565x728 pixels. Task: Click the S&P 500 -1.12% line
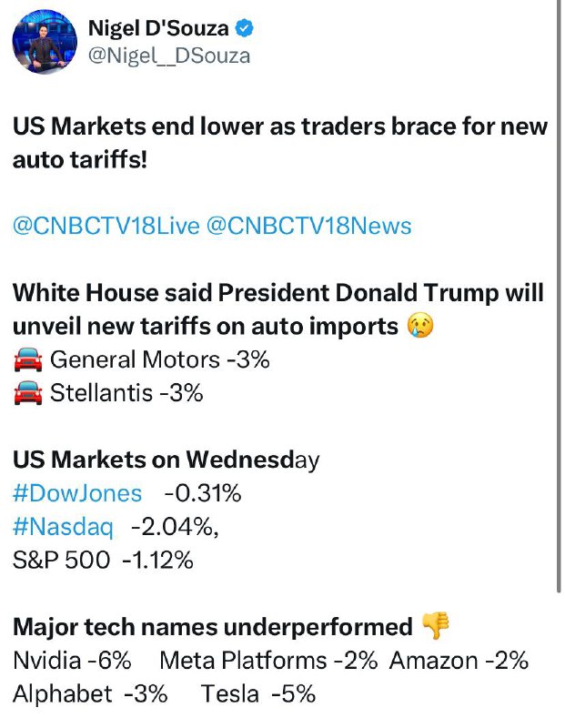tap(103, 560)
